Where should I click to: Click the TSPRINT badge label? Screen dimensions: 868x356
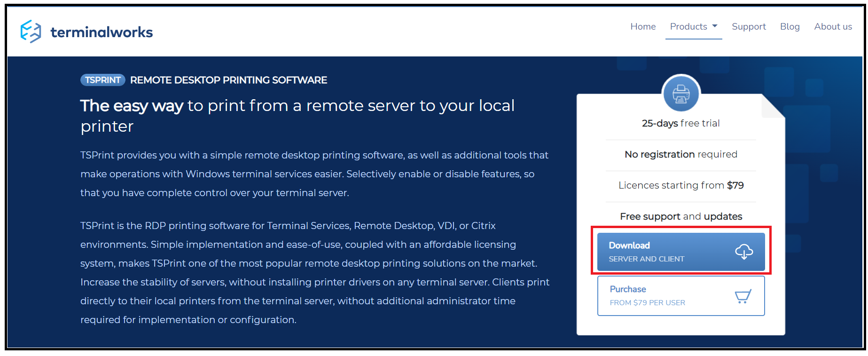[103, 80]
